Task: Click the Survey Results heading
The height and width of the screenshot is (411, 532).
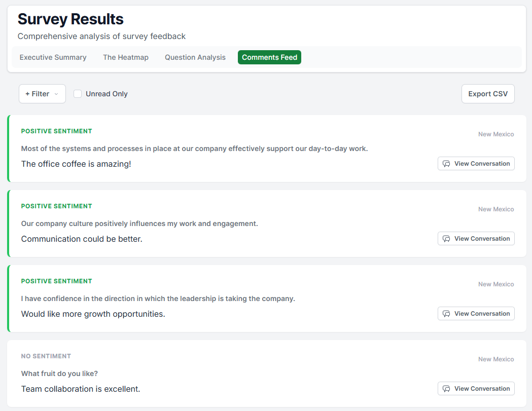Action: pyautogui.click(x=70, y=19)
